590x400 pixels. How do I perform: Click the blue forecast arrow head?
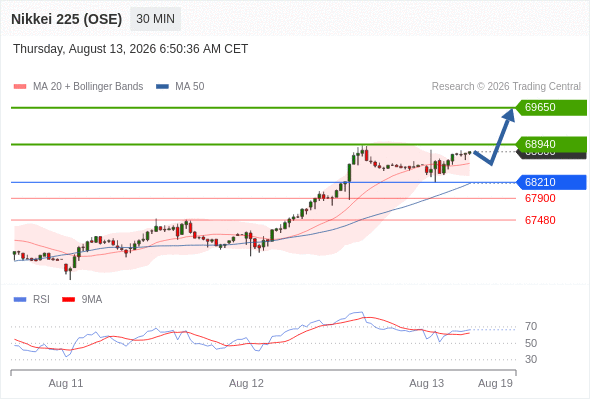coord(509,114)
